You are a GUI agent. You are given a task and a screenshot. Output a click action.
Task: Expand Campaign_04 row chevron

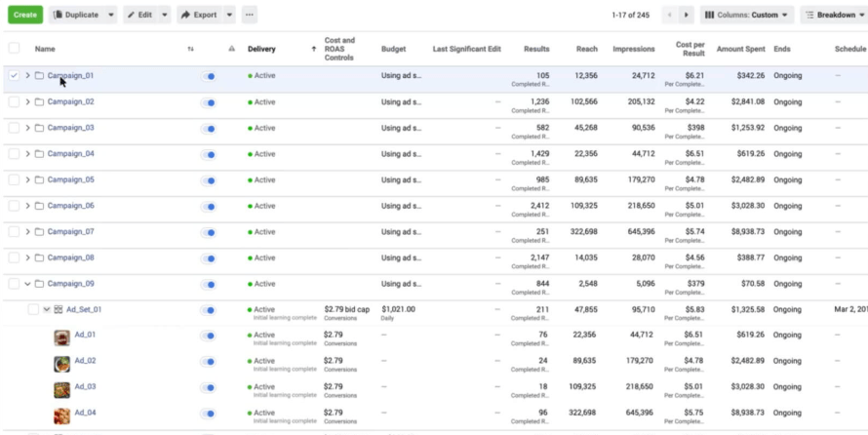pos(27,154)
